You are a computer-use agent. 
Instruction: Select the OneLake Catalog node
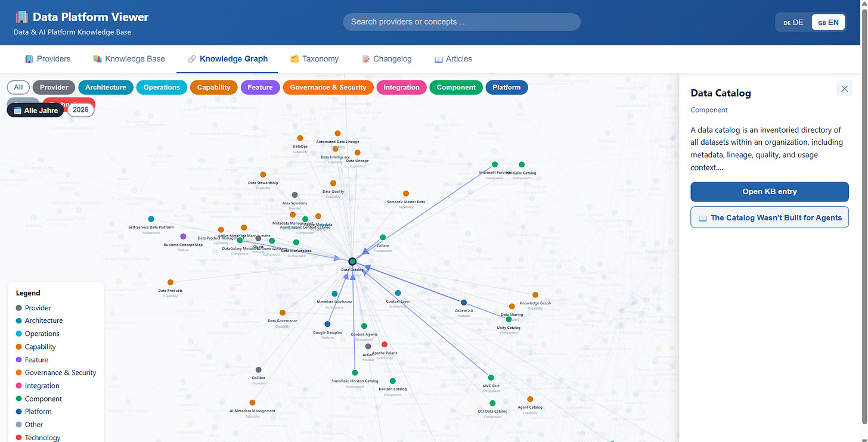[522, 164]
